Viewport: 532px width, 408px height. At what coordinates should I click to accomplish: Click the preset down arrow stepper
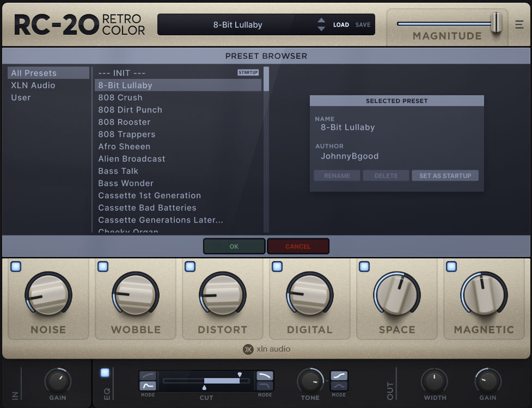(x=321, y=28)
